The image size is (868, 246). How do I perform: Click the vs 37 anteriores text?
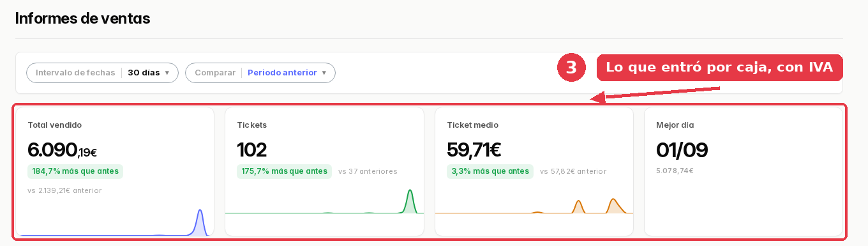click(x=368, y=171)
